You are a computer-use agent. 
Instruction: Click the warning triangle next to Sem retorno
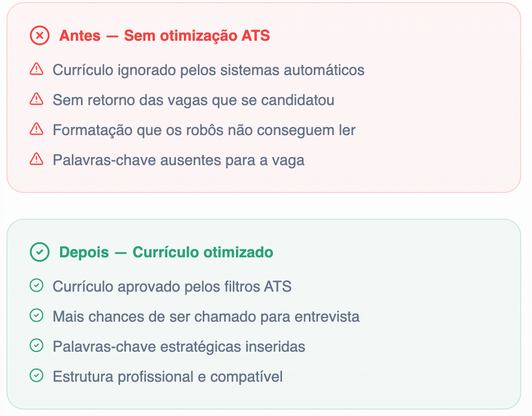point(36,99)
